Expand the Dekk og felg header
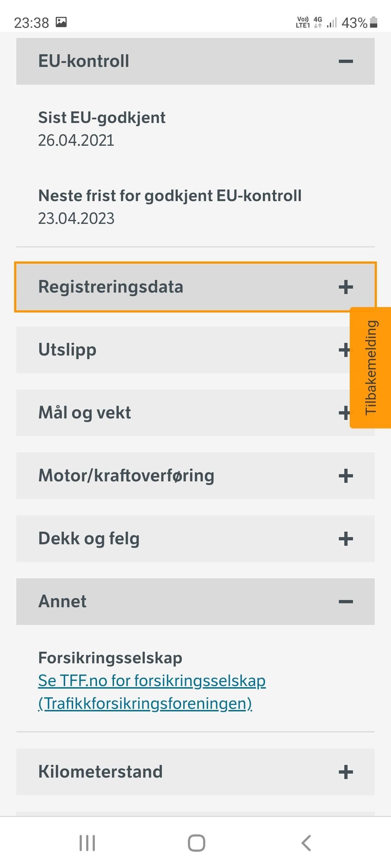 [195, 539]
